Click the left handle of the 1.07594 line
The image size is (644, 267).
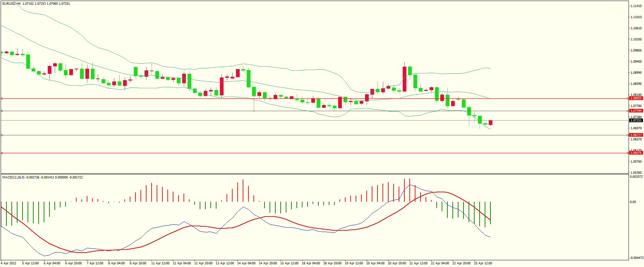2,111
